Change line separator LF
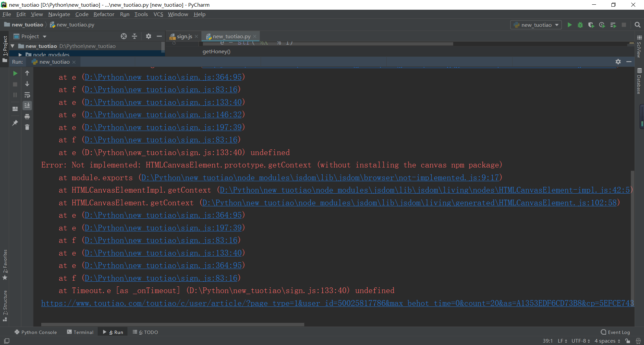Viewport: 644px width, 345px height. (x=562, y=341)
